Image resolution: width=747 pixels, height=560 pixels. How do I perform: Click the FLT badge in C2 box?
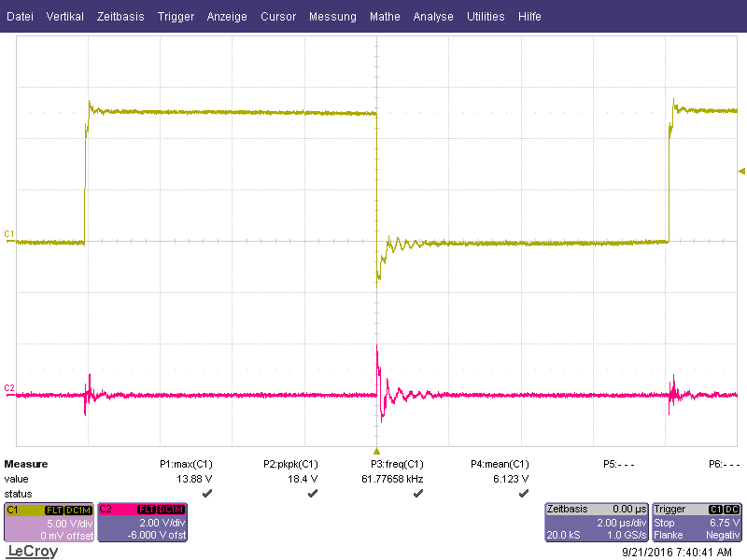[148, 510]
